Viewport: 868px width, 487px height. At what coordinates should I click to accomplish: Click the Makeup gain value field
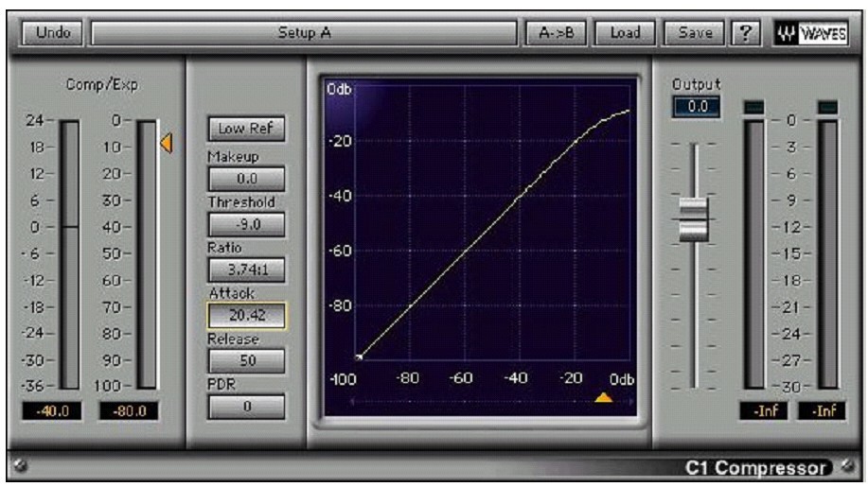245,178
